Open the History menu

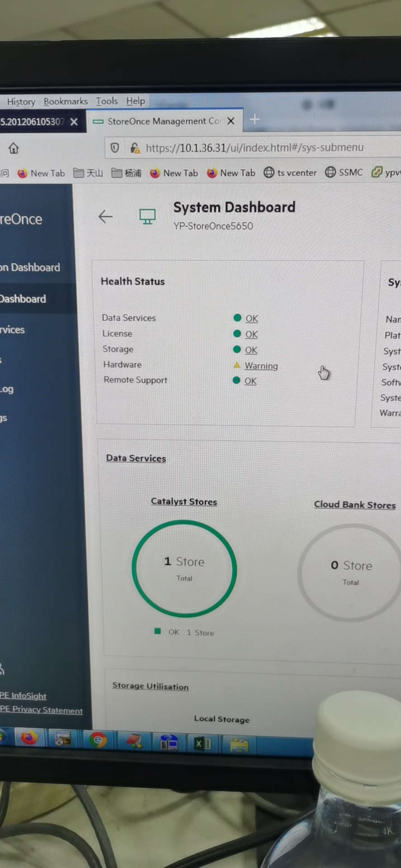click(21, 102)
